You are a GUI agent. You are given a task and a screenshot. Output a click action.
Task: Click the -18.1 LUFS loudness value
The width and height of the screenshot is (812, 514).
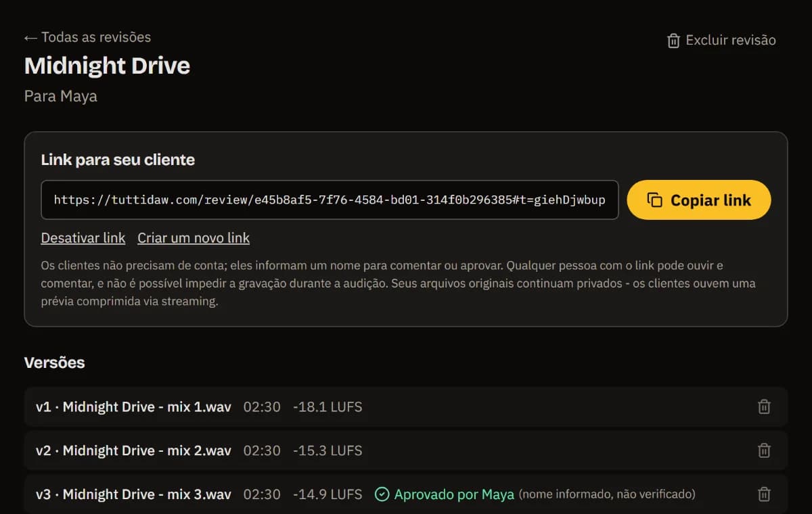click(328, 407)
